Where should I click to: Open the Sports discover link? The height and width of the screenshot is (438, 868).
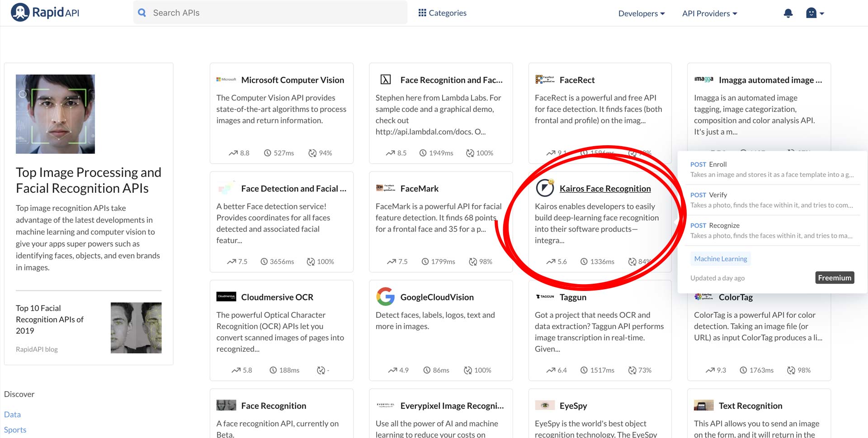click(x=15, y=430)
